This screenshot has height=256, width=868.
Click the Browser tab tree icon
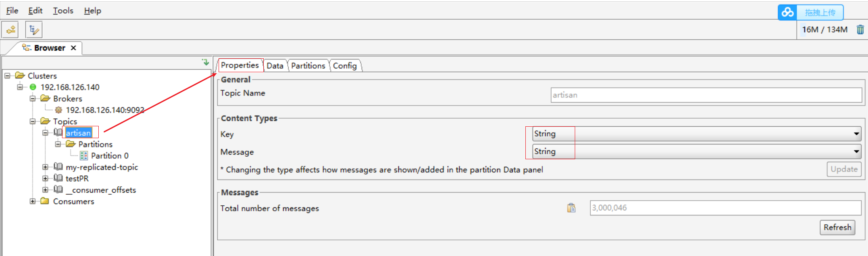[x=27, y=47]
